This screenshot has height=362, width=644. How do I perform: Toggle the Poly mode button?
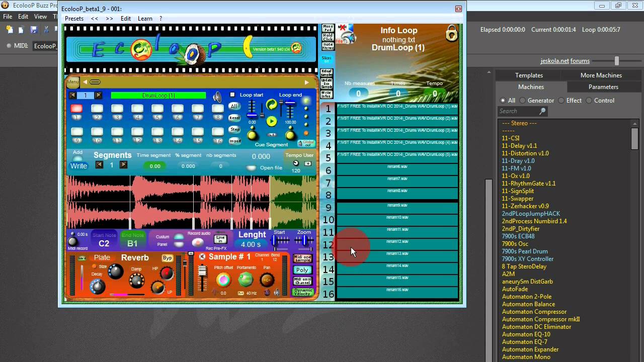tap(302, 270)
